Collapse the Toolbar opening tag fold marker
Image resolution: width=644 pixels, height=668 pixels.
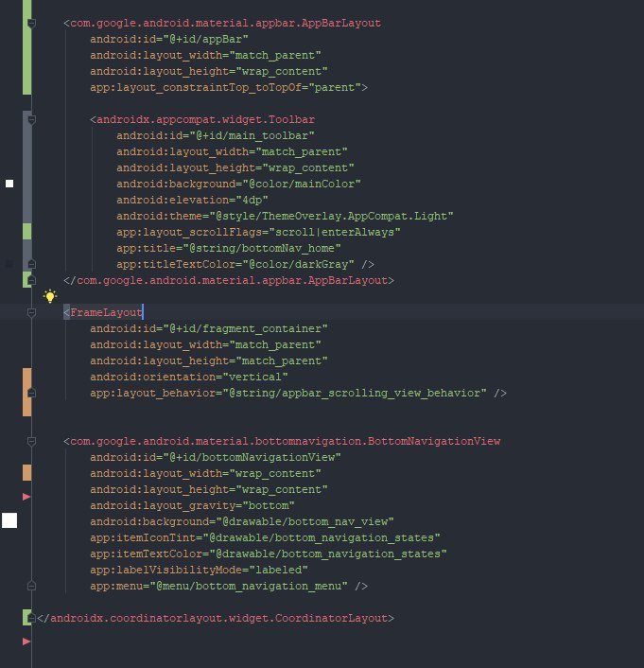point(31,120)
